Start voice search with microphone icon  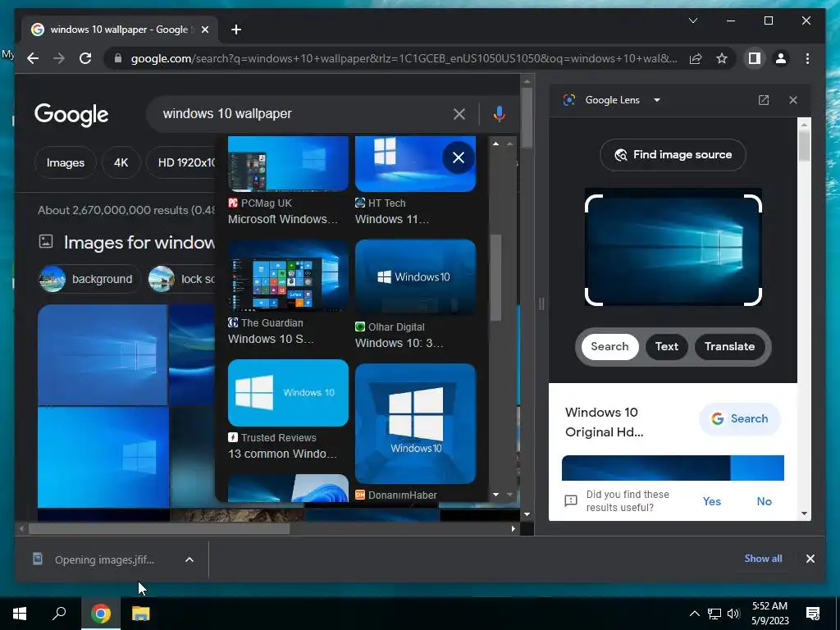(500, 114)
